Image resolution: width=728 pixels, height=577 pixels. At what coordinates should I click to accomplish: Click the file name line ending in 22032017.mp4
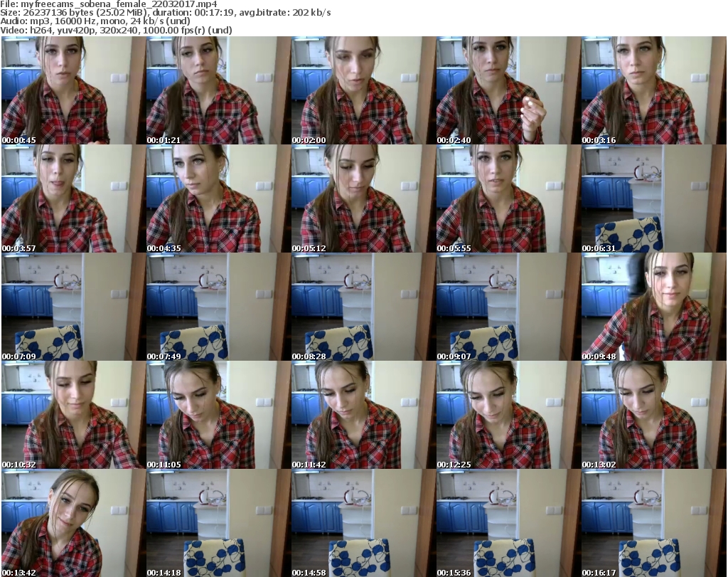pyautogui.click(x=109, y=4)
